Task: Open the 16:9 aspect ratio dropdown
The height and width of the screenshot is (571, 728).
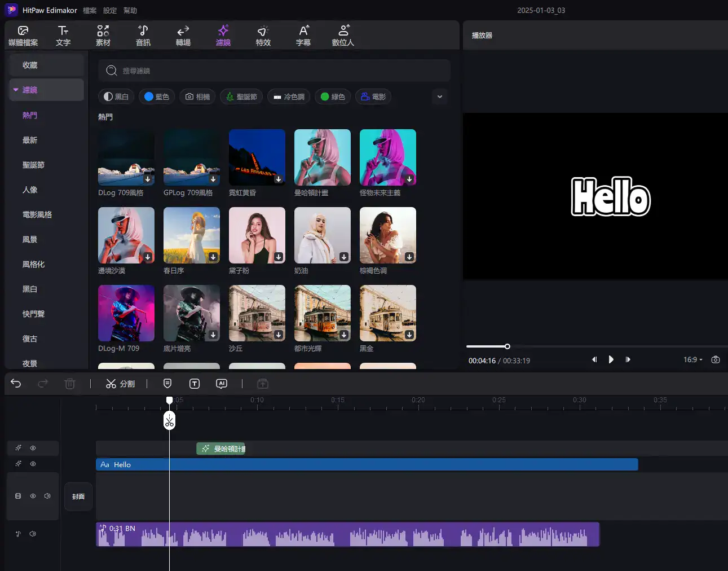Action: coord(692,359)
